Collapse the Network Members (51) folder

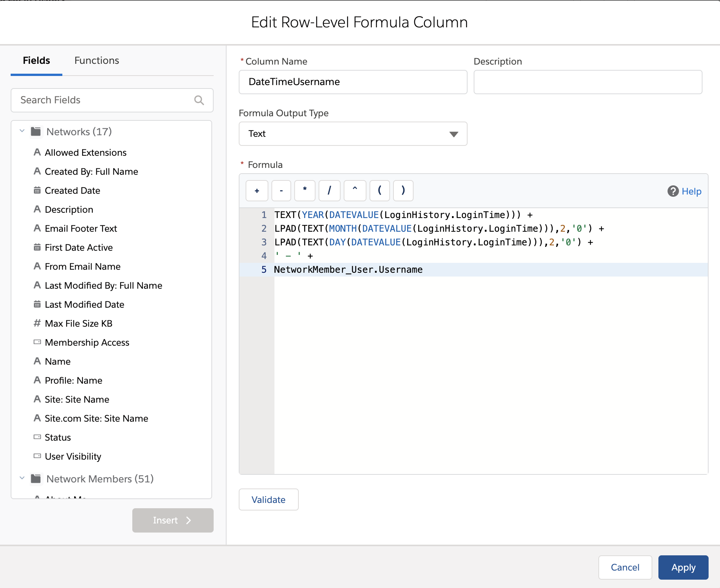[22, 479]
